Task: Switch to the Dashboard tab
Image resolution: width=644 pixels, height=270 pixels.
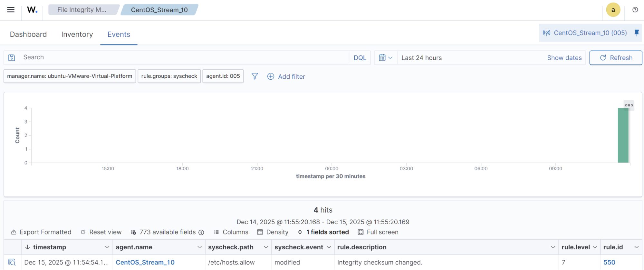Action: pyautogui.click(x=28, y=34)
